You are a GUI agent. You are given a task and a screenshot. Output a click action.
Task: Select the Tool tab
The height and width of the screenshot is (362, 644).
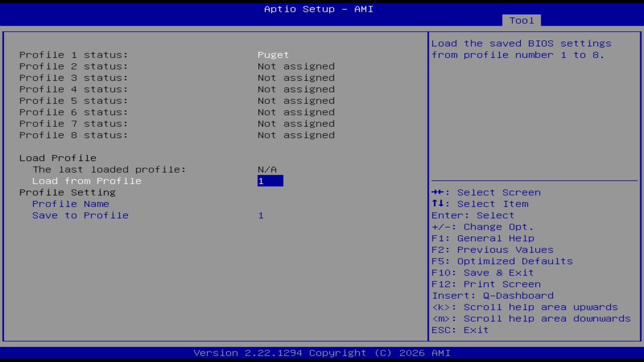(x=521, y=20)
